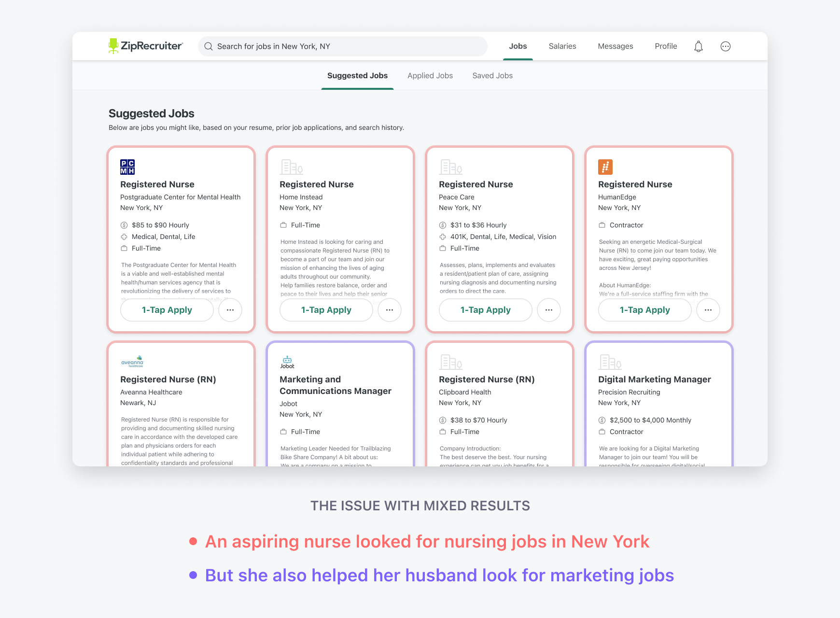The width and height of the screenshot is (840, 618).
Task: Click 1-Tap Apply for Home Instead job
Action: pyautogui.click(x=326, y=310)
